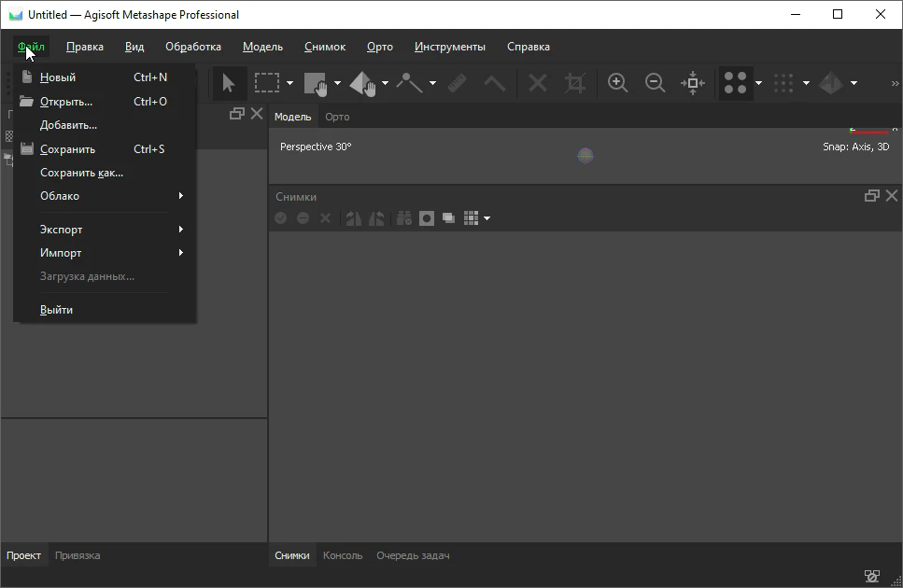The height and width of the screenshot is (588, 903).
Task: Choose Сохранить как... menu entry
Action: pyautogui.click(x=105, y=173)
